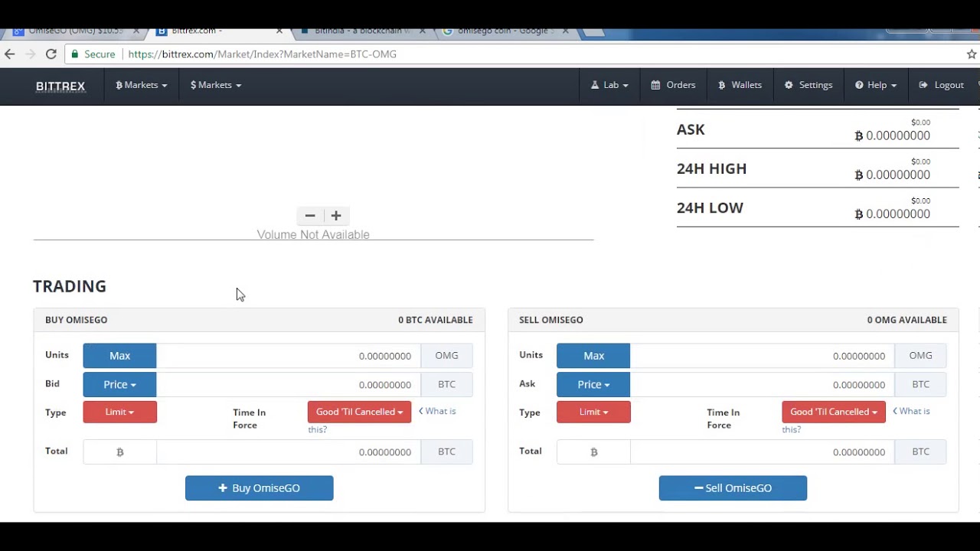Click the browser address bar URL
Viewport: 980px width, 551px height.
coord(263,54)
